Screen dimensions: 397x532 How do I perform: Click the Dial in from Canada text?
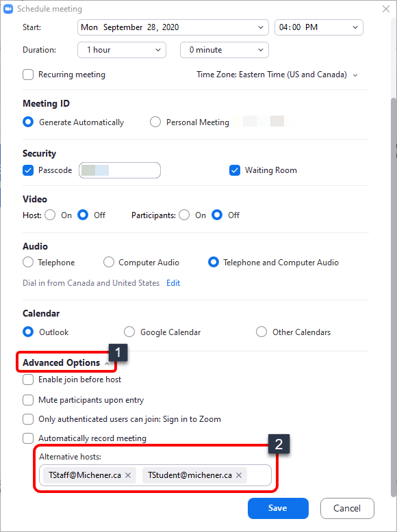pyautogui.click(x=91, y=283)
